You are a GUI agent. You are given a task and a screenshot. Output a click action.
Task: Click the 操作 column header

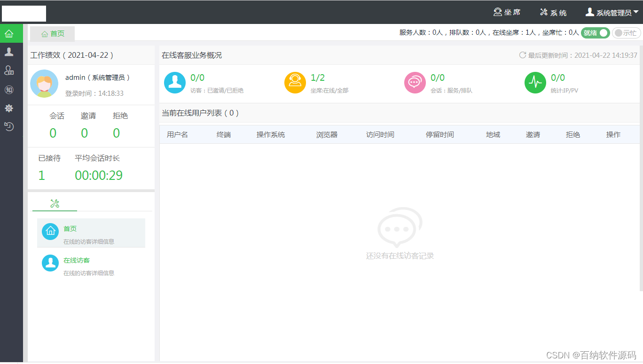pyautogui.click(x=613, y=135)
